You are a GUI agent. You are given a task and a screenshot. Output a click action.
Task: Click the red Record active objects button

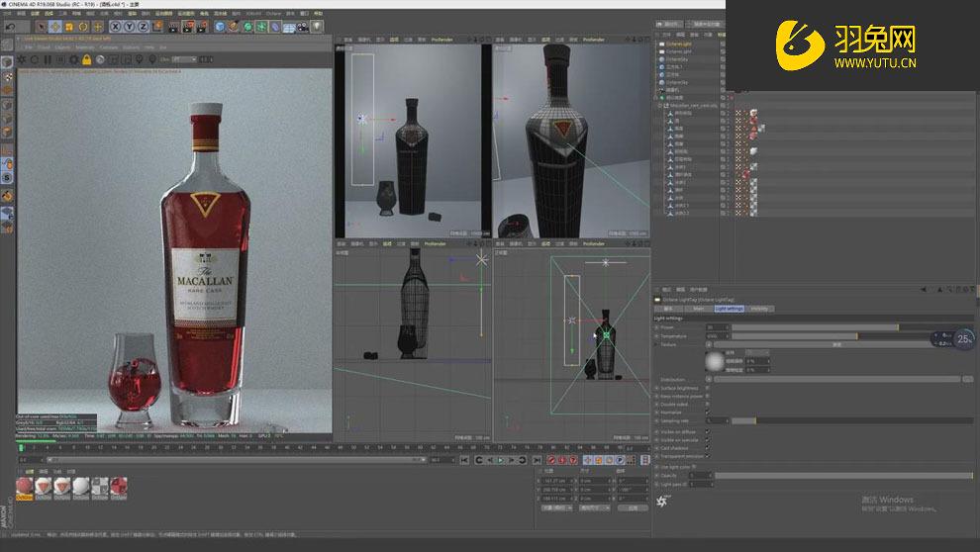pyautogui.click(x=551, y=460)
